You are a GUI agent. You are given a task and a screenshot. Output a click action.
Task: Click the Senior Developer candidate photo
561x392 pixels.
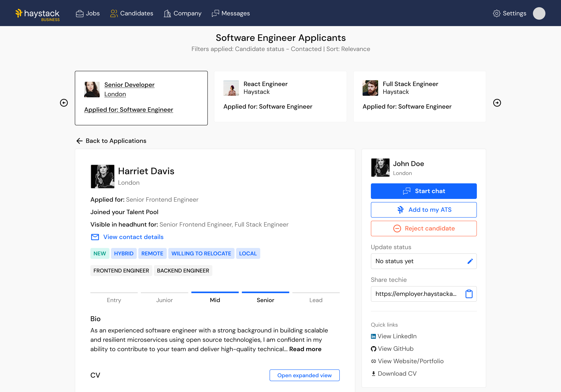tap(92, 89)
